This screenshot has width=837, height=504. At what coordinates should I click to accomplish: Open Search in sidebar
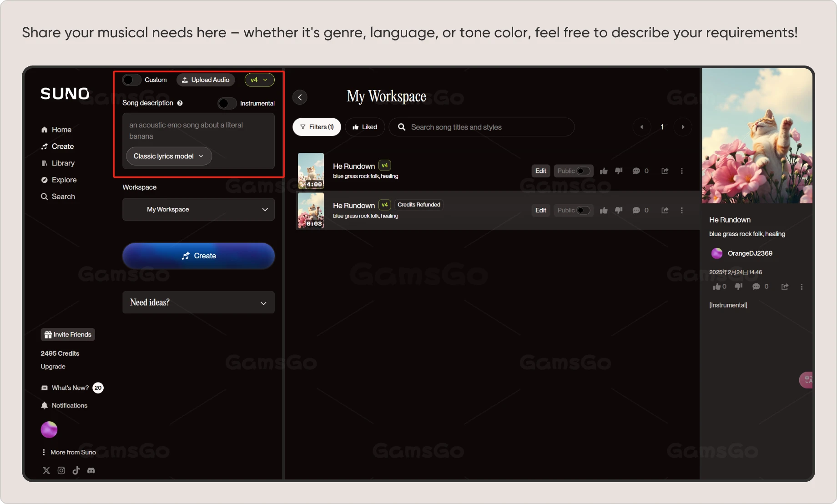click(x=58, y=197)
